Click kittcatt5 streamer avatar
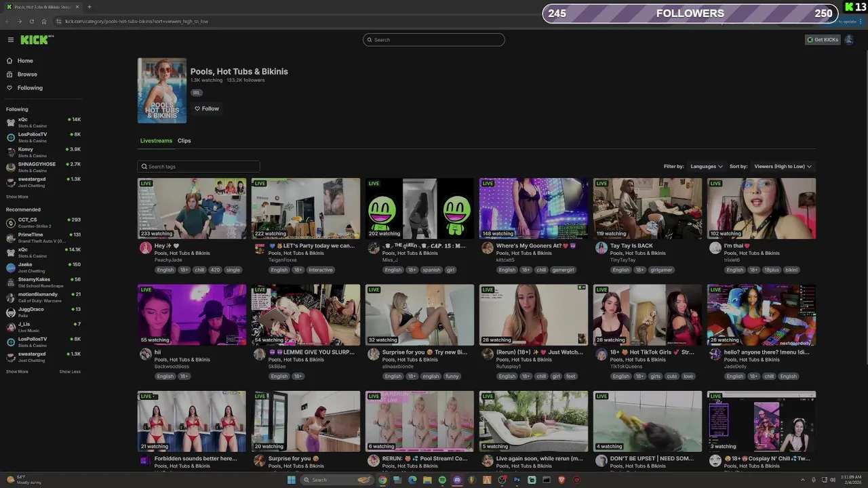The width and height of the screenshot is (868, 488). coord(487,248)
